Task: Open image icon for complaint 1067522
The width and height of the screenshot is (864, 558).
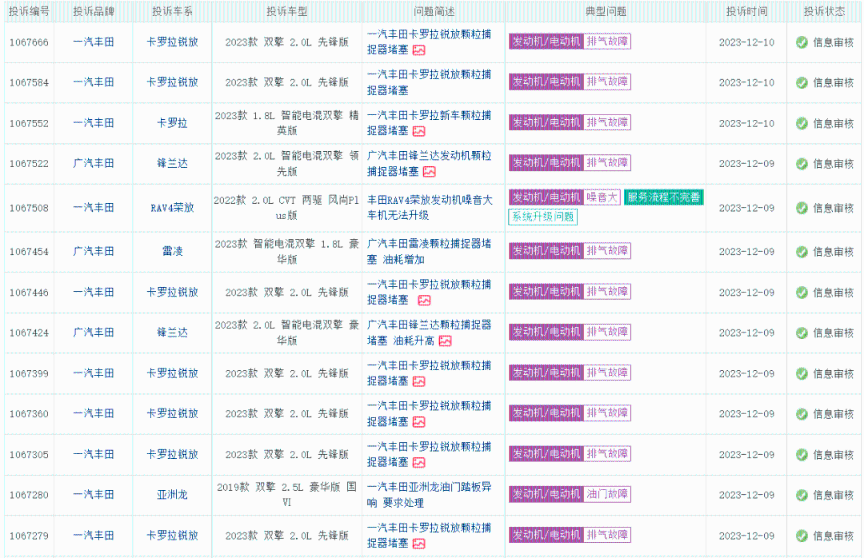Action: 429,172
